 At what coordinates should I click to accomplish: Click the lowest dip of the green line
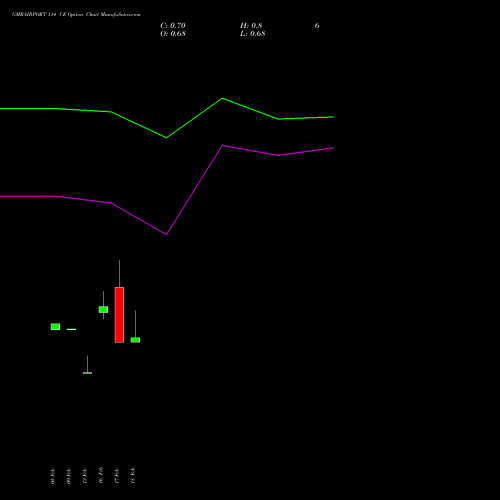pos(167,138)
